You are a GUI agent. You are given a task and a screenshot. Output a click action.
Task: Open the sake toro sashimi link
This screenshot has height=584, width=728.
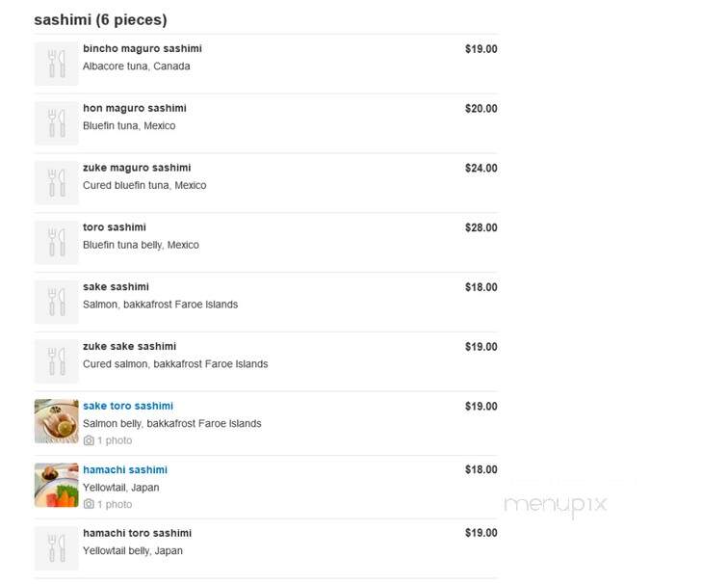coord(128,406)
